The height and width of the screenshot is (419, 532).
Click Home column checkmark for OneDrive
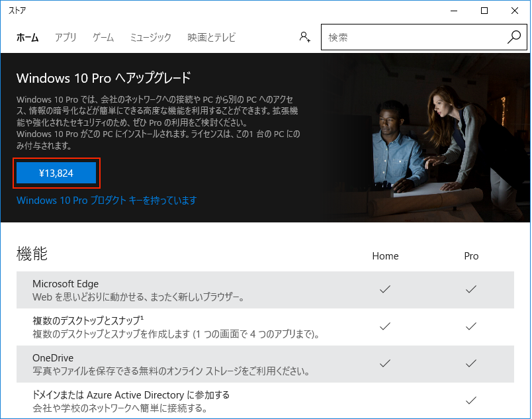(x=385, y=363)
